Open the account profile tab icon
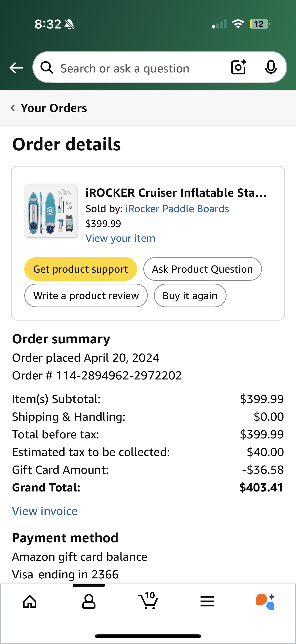This screenshot has width=296, height=644. tap(89, 602)
